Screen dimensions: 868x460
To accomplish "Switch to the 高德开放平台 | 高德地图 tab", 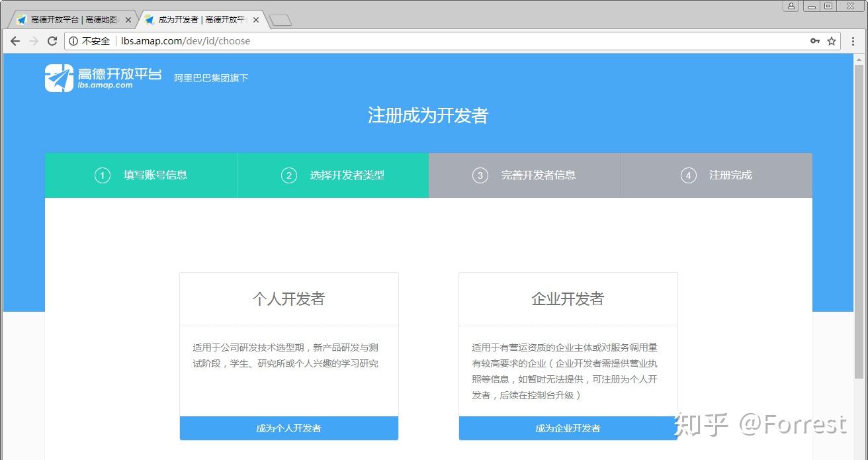I will point(74,20).
